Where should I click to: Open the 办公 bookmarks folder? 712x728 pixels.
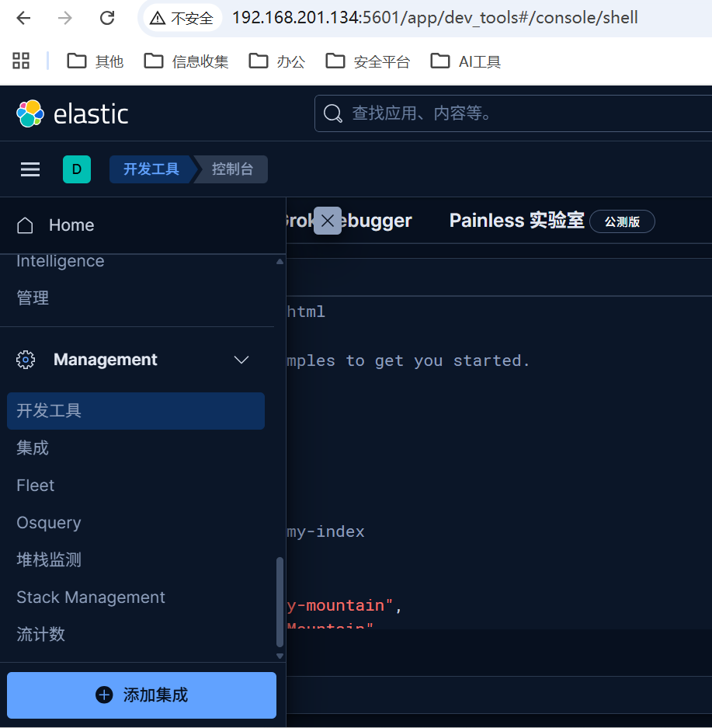(x=277, y=61)
